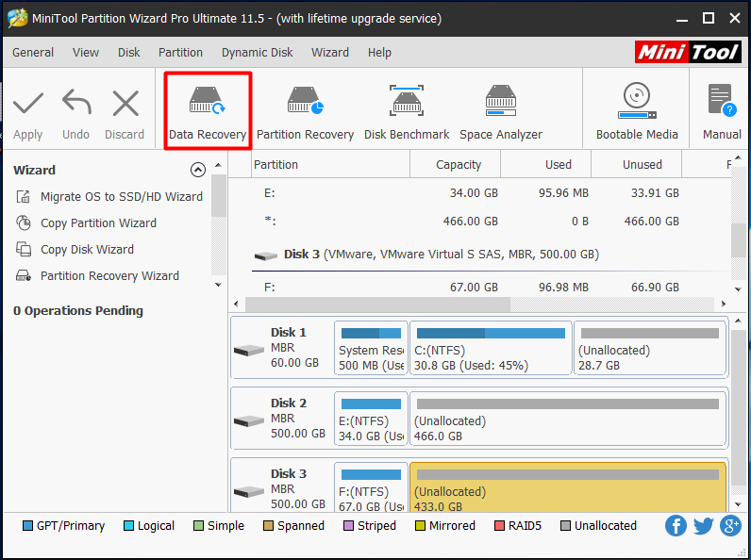The width and height of the screenshot is (751, 560).
Task: Open the Dynamic Disk menu
Action: (258, 52)
